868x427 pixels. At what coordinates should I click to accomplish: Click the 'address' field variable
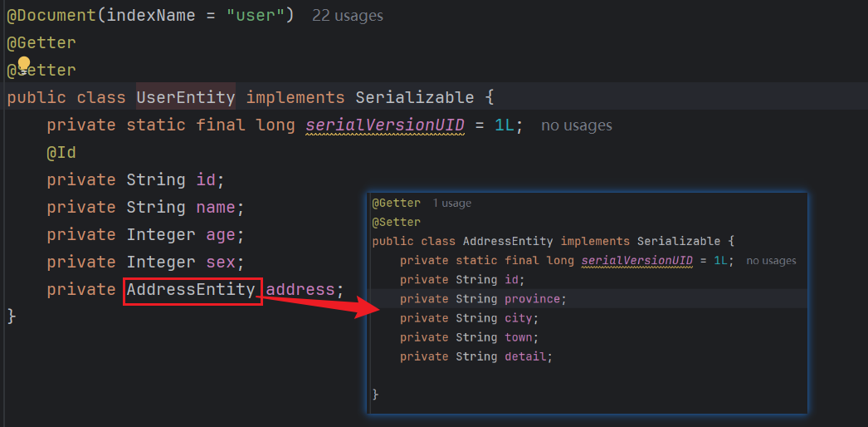coord(300,290)
